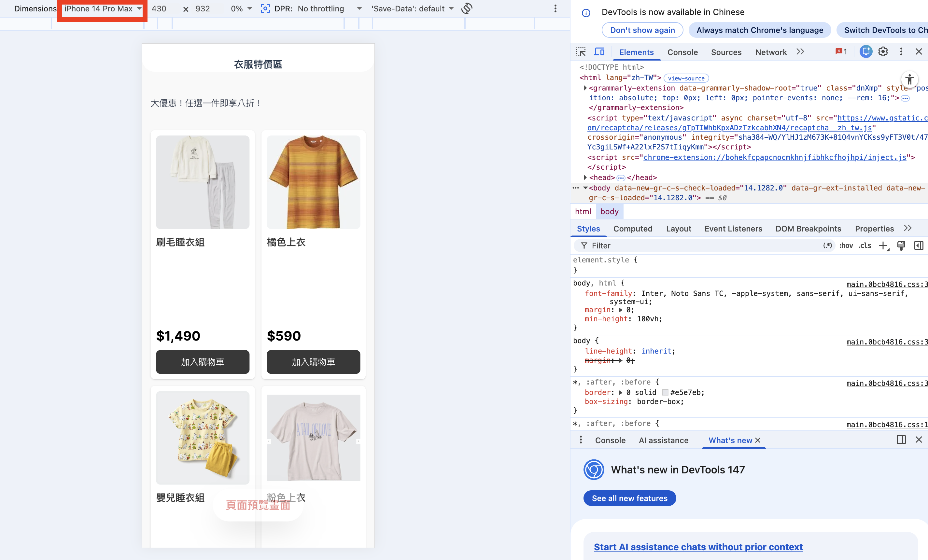Switch to the Network tab

coord(771,52)
